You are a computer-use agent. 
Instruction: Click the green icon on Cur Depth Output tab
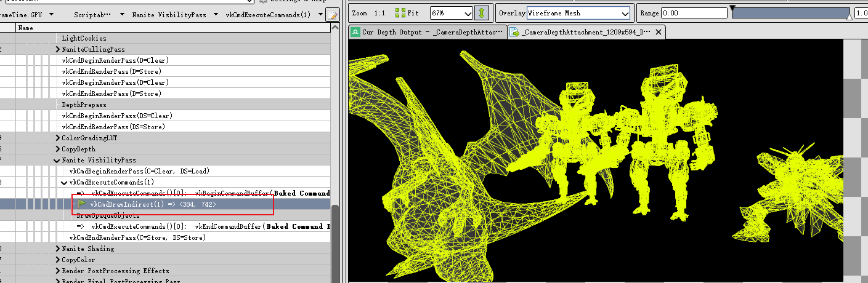pyautogui.click(x=355, y=32)
